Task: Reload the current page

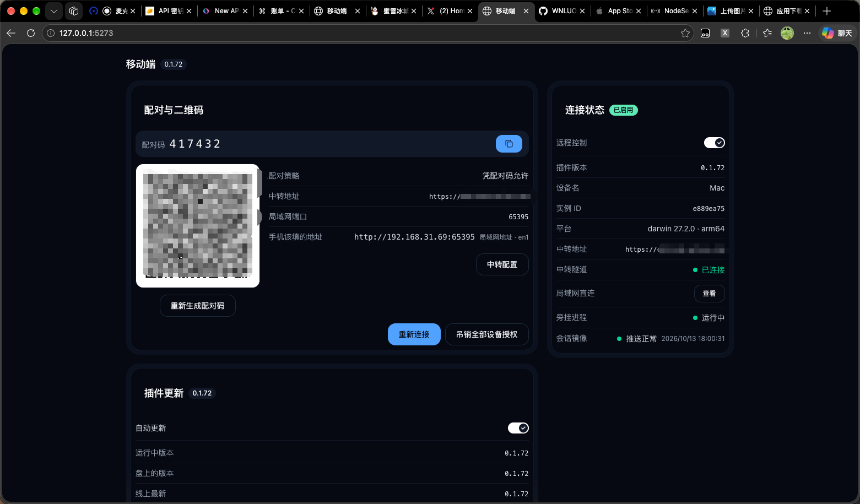Action: (x=31, y=33)
